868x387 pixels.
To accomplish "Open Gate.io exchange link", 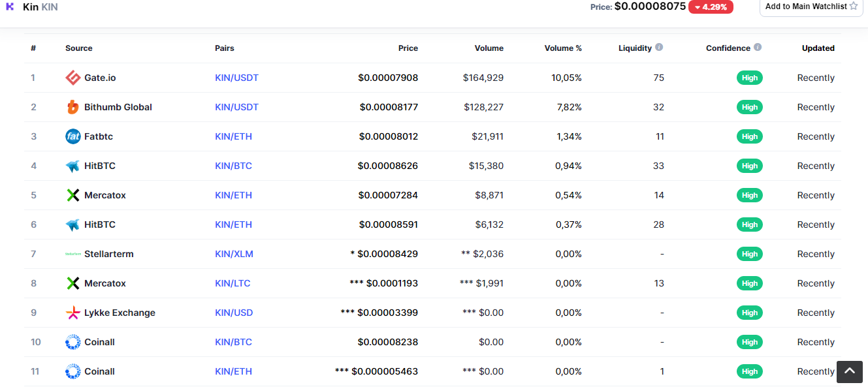I will click(100, 78).
